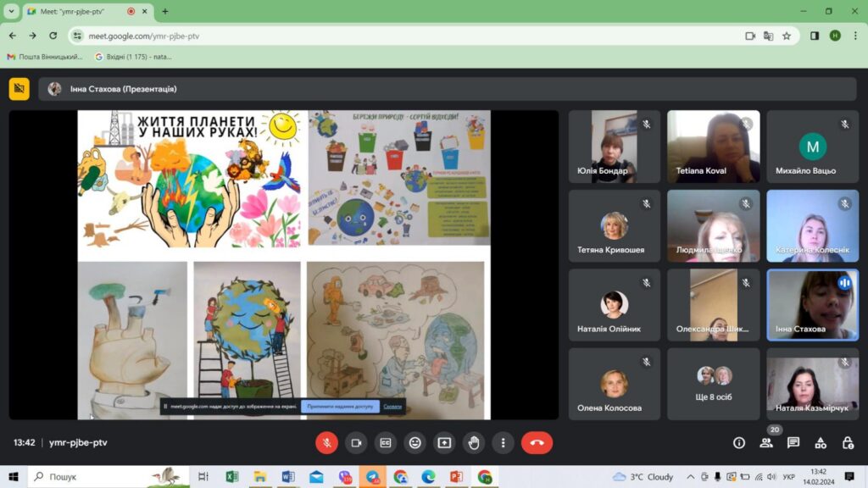Click the blue stop sharing access button
Screen dimensions: 868x488
[339, 407]
